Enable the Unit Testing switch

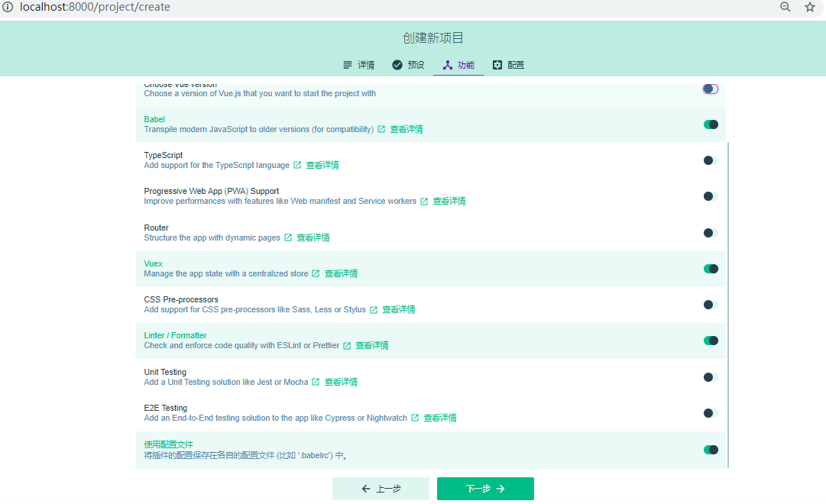pyautogui.click(x=711, y=377)
